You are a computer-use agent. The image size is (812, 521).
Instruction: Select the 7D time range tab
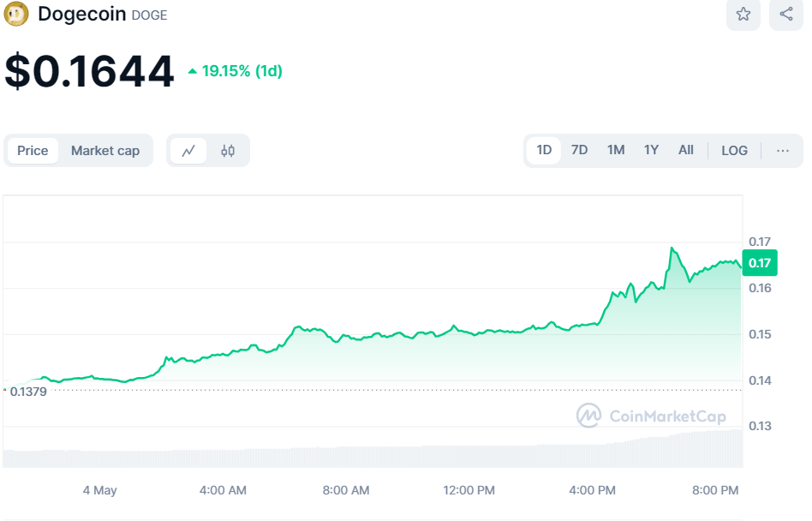(580, 151)
